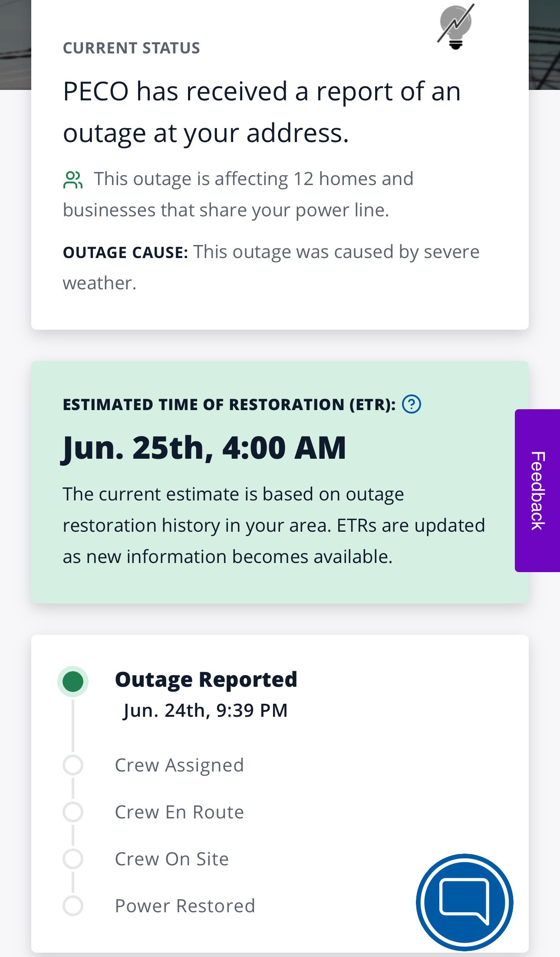Click the Crew En Route step label
The height and width of the screenshot is (957, 560).
[x=179, y=812]
